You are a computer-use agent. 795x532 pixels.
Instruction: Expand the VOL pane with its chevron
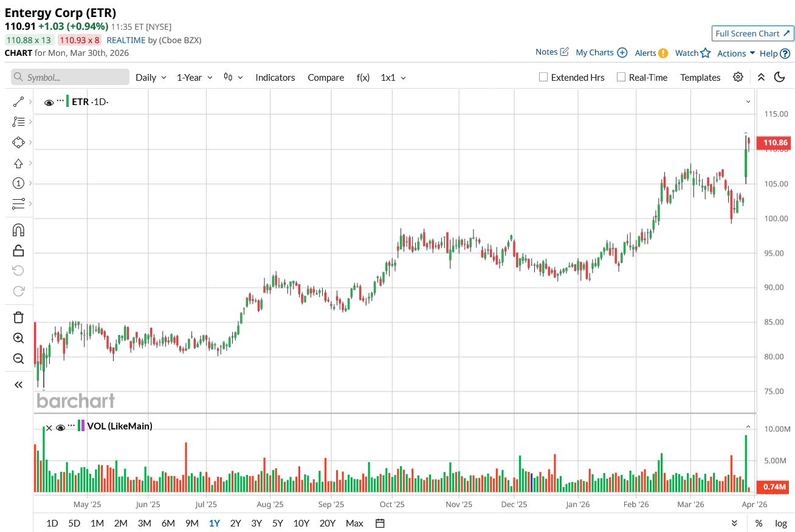[748, 426]
